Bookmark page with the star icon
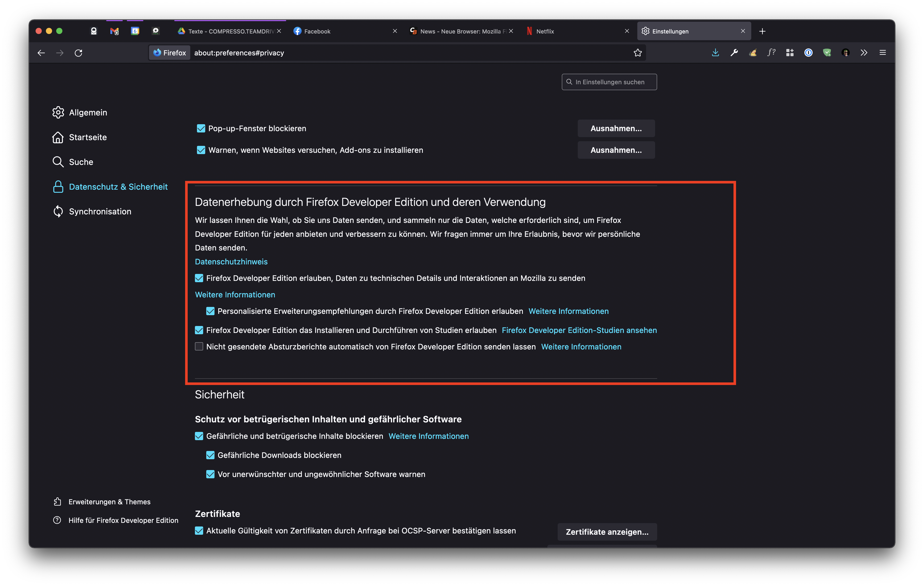The height and width of the screenshot is (586, 924). click(637, 53)
